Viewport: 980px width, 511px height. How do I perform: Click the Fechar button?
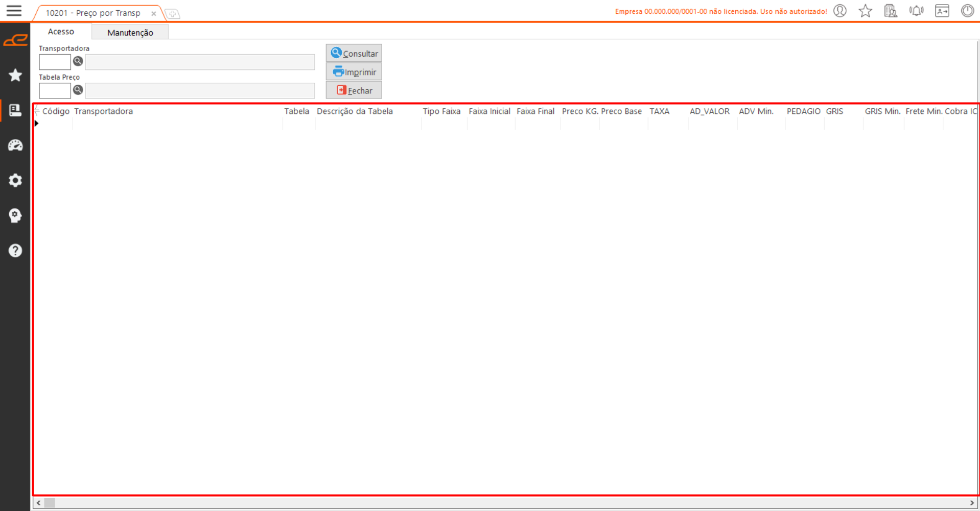(x=354, y=90)
